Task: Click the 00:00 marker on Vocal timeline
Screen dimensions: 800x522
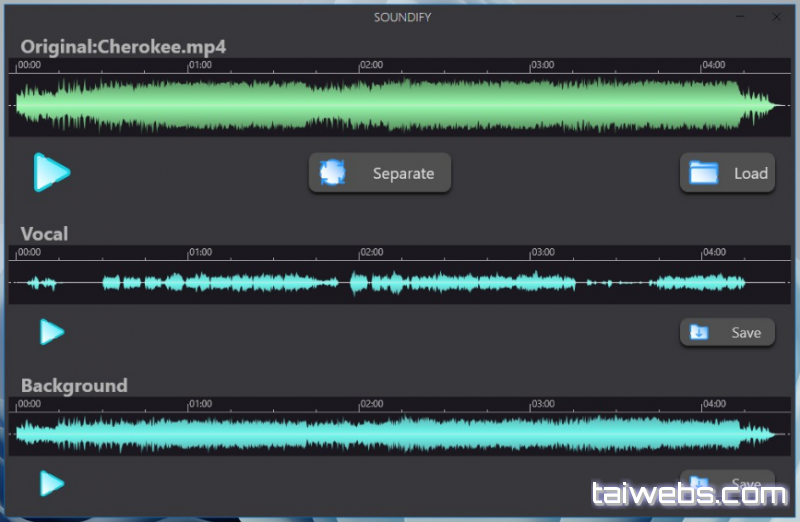Action: click(29, 253)
